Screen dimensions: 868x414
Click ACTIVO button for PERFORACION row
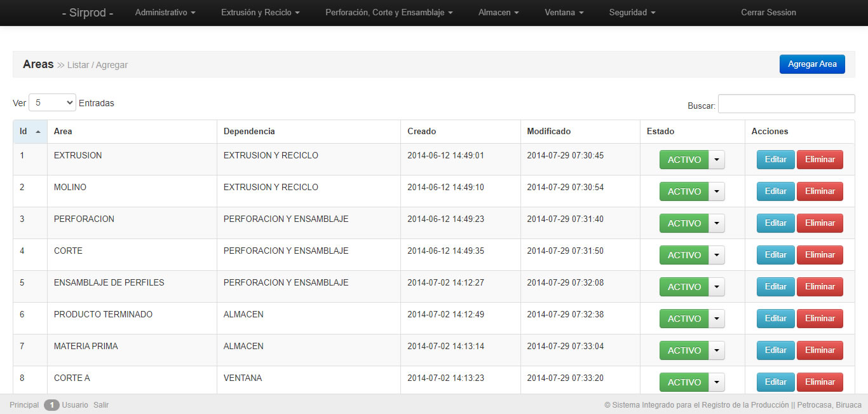point(684,223)
